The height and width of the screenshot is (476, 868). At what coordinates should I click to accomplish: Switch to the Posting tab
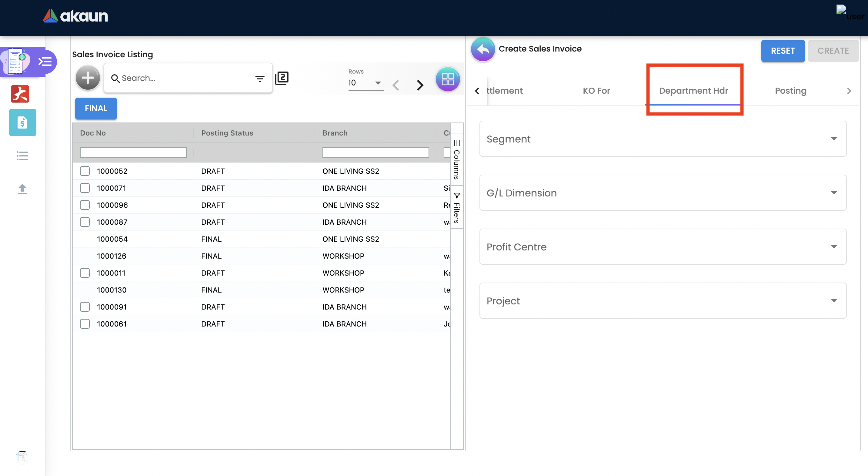790,91
